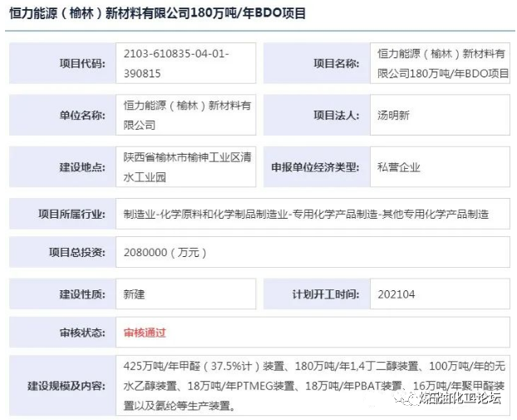This screenshot has height=420, width=517.
Task: Select the 项目所属行业 label cell
Action: pos(62,214)
